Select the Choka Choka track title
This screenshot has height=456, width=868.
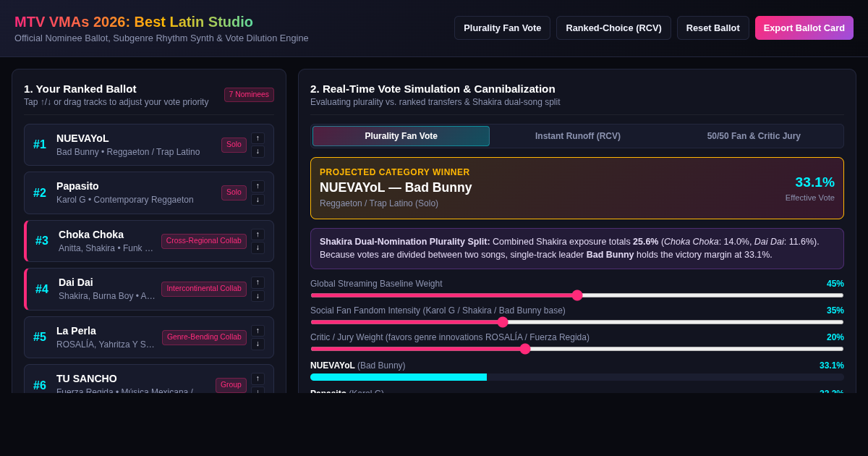coord(91,235)
